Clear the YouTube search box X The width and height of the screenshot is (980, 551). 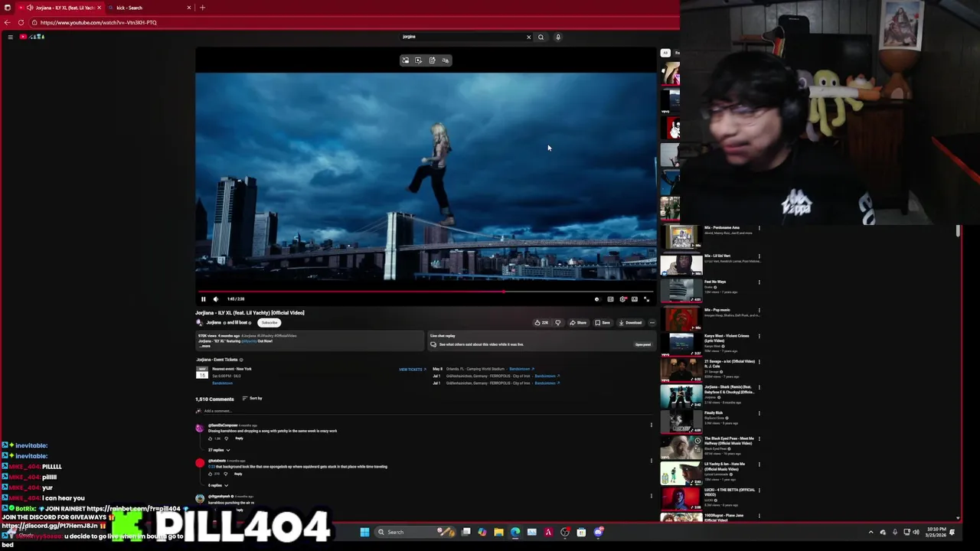point(528,37)
